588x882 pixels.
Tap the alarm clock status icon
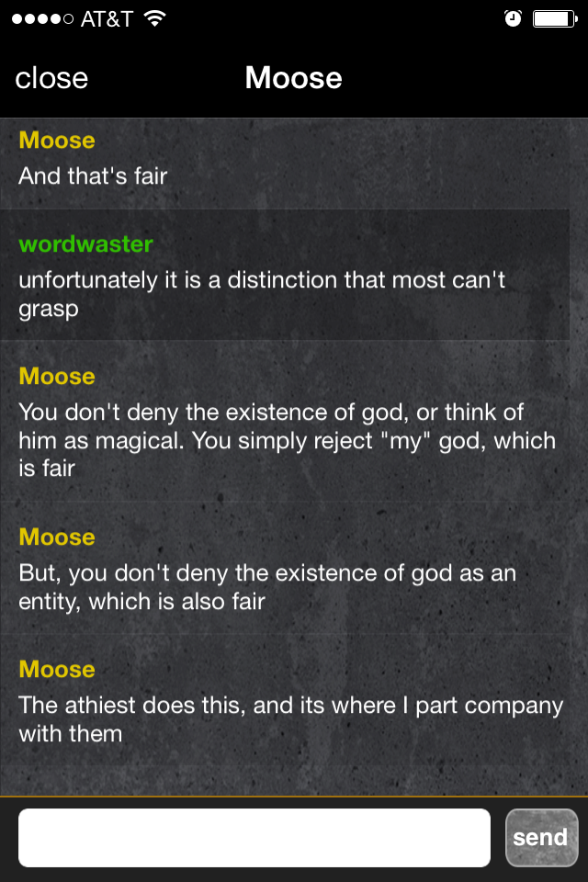(513, 18)
